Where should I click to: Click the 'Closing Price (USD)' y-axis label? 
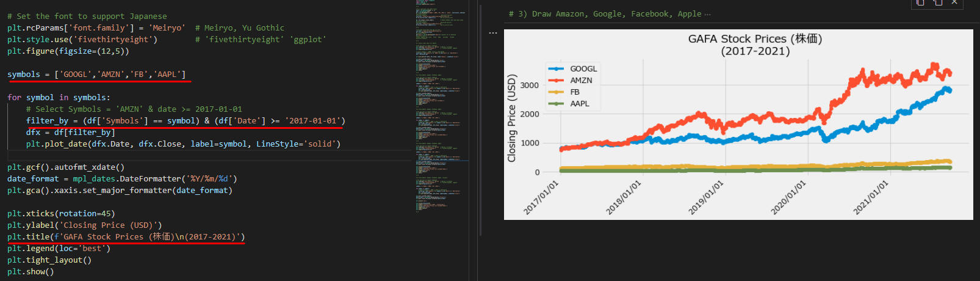click(512, 119)
